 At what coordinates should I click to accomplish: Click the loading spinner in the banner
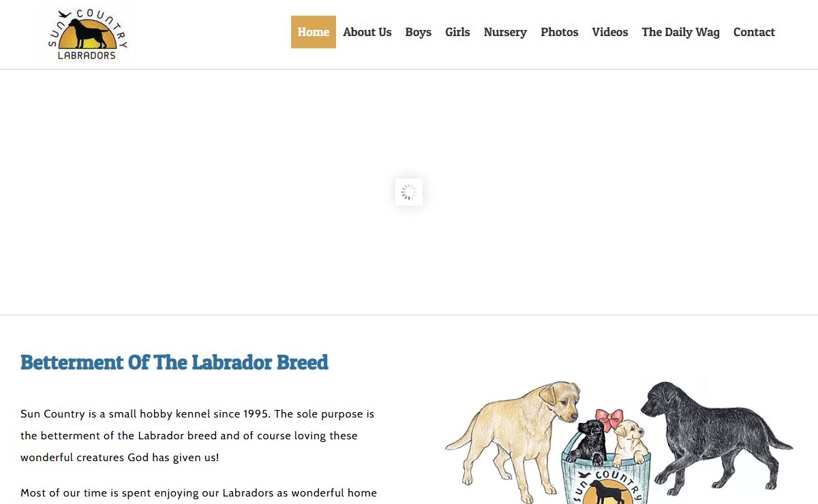pyautogui.click(x=409, y=192)
